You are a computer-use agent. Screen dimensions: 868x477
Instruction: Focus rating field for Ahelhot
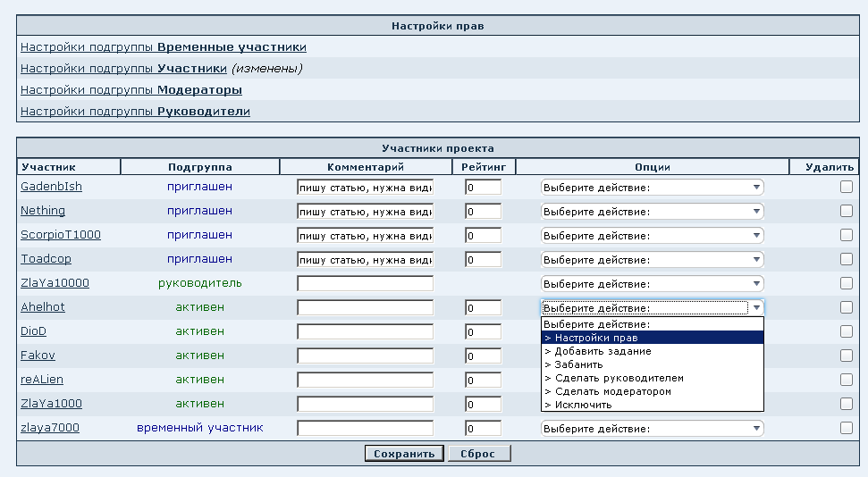pyautogui.click(x=484, y=307)
